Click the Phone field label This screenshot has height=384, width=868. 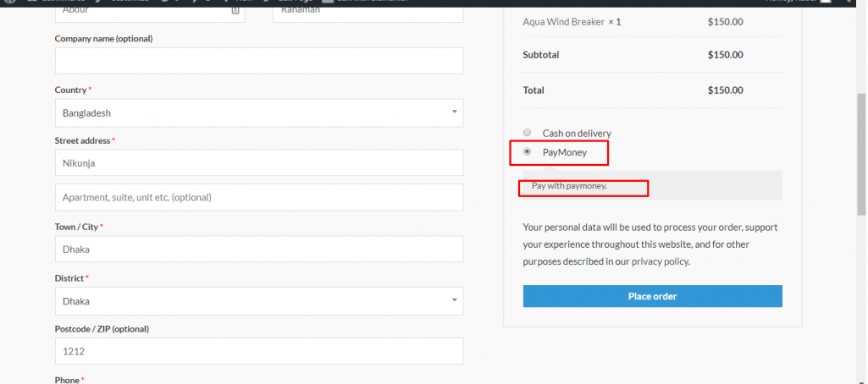click(x=68, y=380)
